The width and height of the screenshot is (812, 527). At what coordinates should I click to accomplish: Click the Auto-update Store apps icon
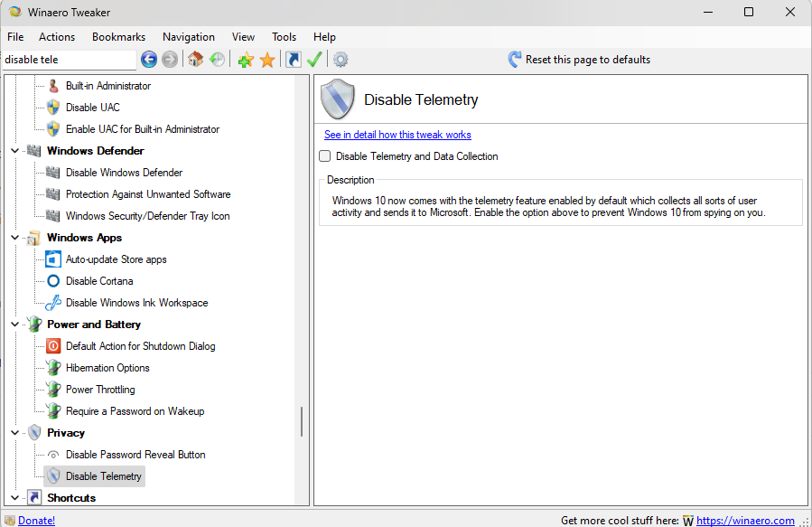[53, 259]
